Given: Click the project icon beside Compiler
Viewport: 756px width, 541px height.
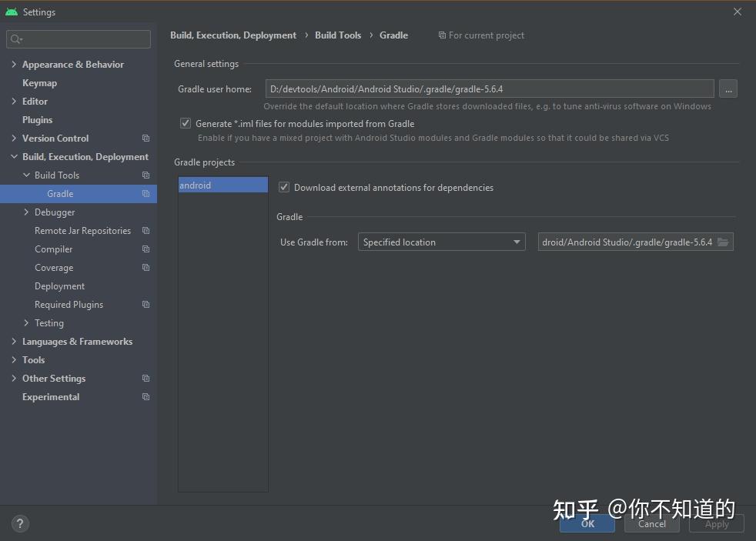Looking at the screenshot, I should click(x=146, y=249).
